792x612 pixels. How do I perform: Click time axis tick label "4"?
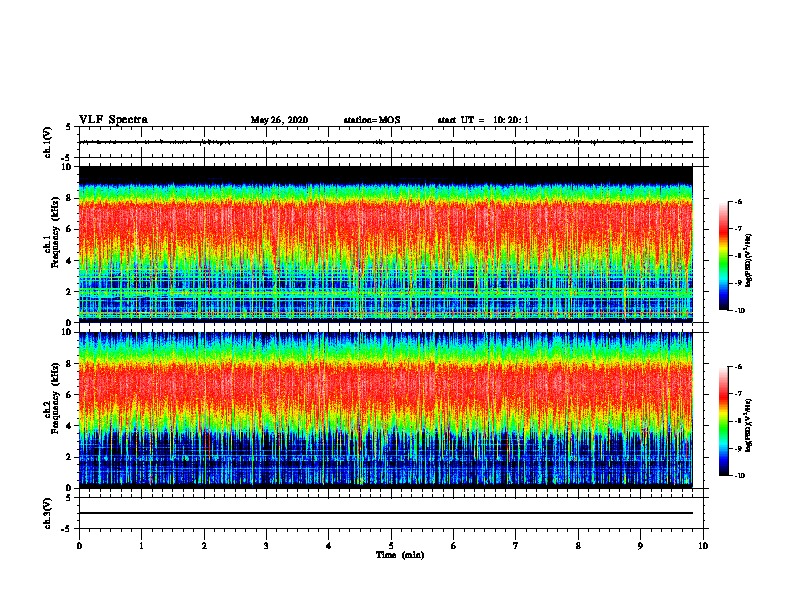coord(329,546)
